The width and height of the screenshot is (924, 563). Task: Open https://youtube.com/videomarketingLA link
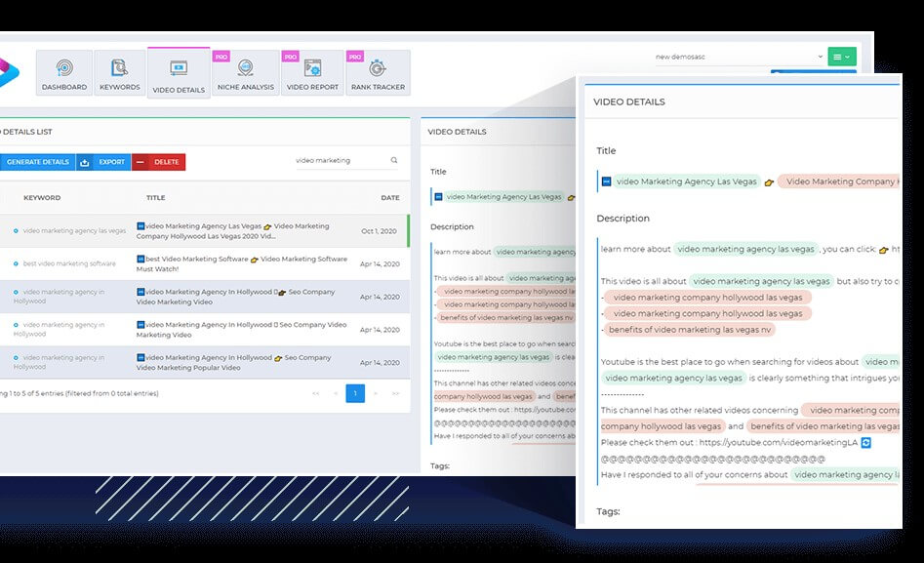tap(778, 443)
